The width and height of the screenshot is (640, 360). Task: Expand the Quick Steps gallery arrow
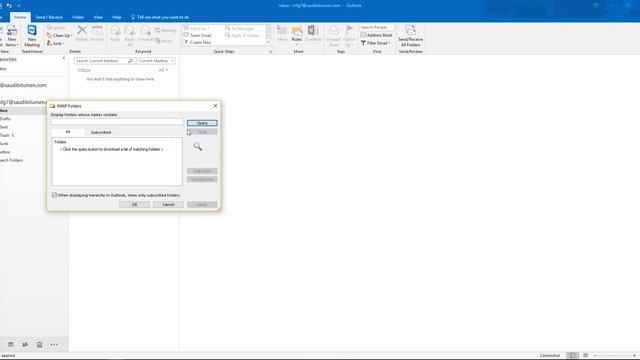[268, 42]
